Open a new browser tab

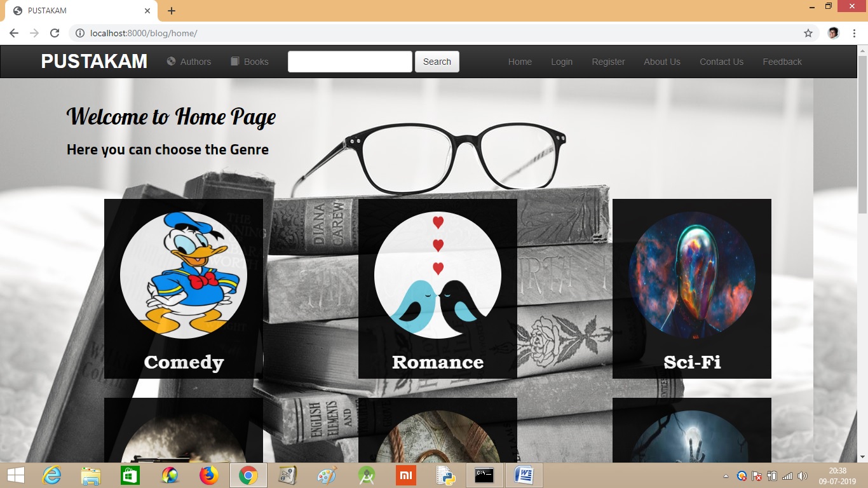(x=171, y=11)
